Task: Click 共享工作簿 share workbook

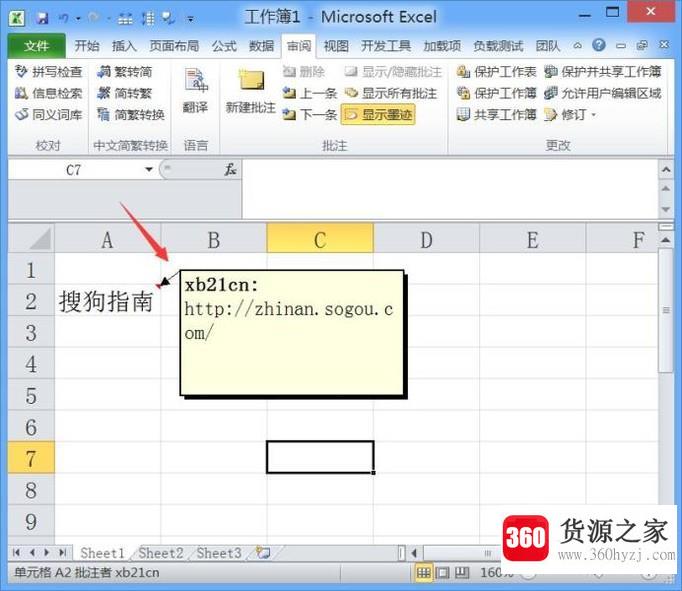Action: point(496,114)
